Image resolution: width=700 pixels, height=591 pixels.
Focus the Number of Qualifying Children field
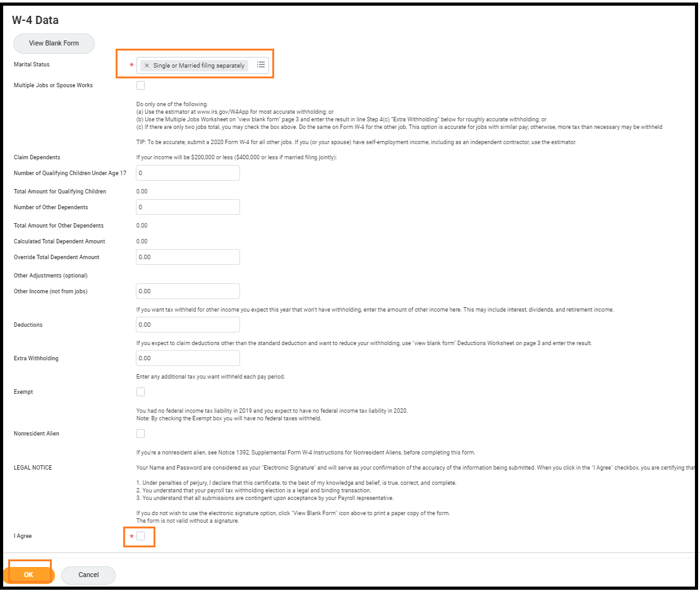188,173
